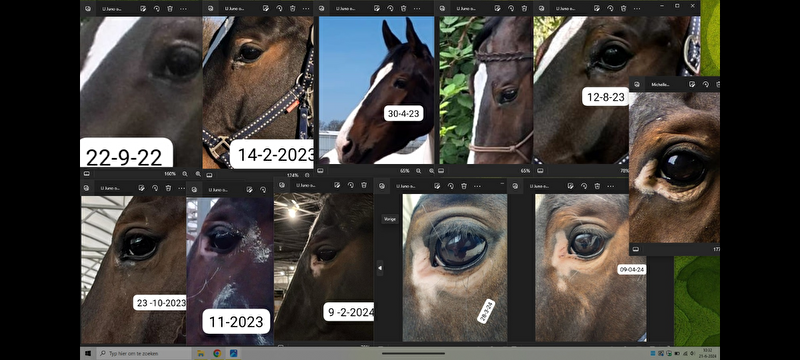Delete the 12-8-23 photo
Screen dimensions: 800x360
coord(623,9)
